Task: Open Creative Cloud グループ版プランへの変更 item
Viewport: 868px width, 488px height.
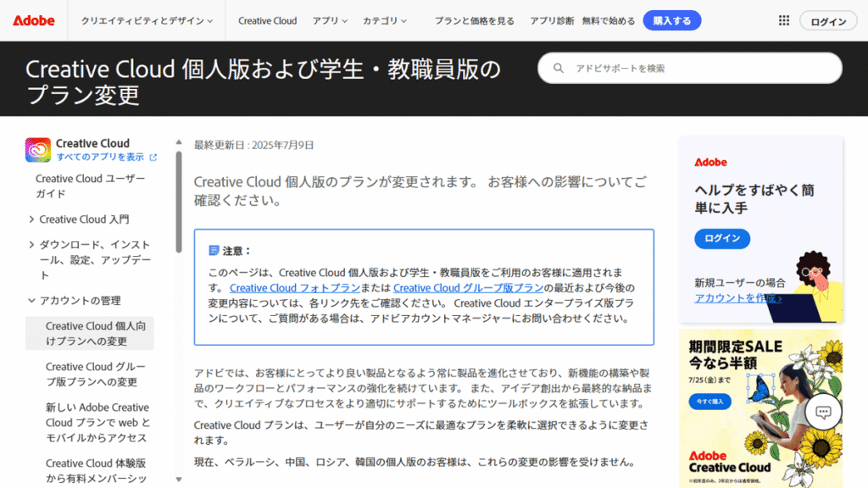Action: point(95,374)
